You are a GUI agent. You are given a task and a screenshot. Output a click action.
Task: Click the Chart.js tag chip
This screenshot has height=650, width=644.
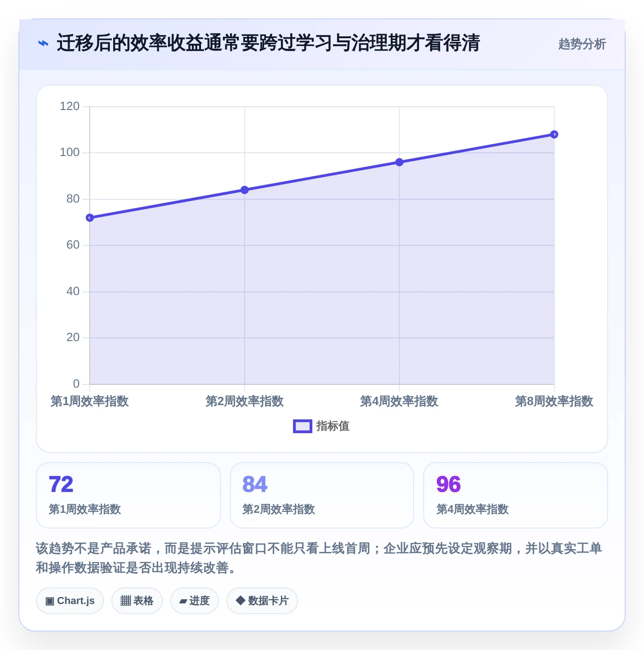70,601
